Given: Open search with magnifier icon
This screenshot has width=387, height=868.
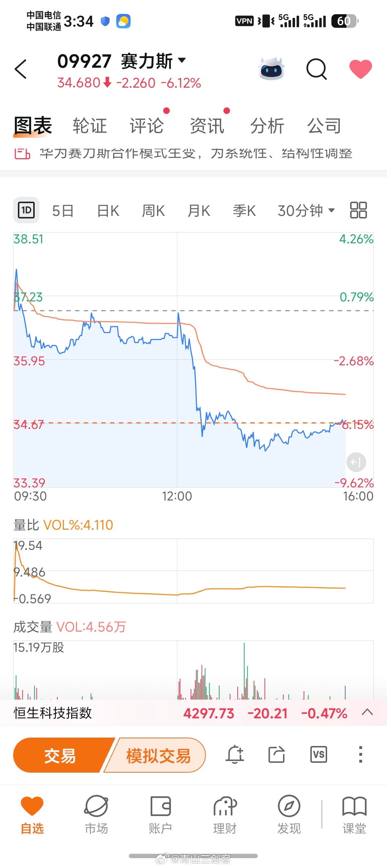Looking at the screenshot, I should coord(316,69).
